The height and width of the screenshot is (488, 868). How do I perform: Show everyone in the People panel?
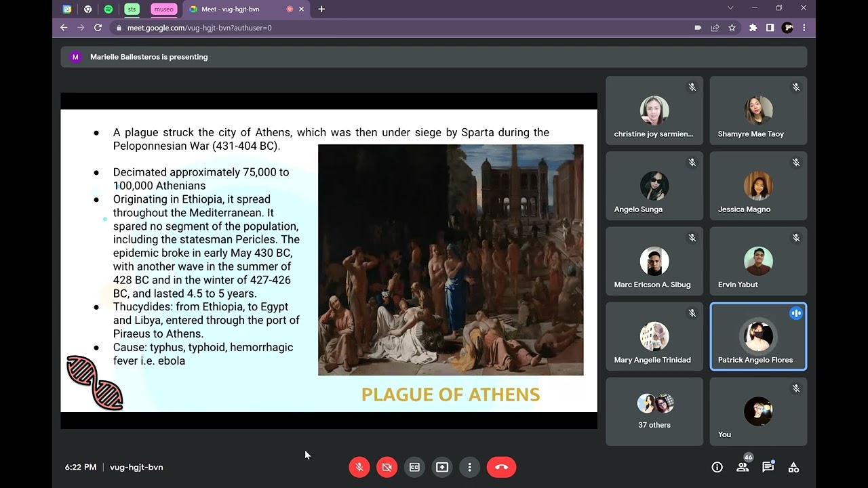pos(743,467)
